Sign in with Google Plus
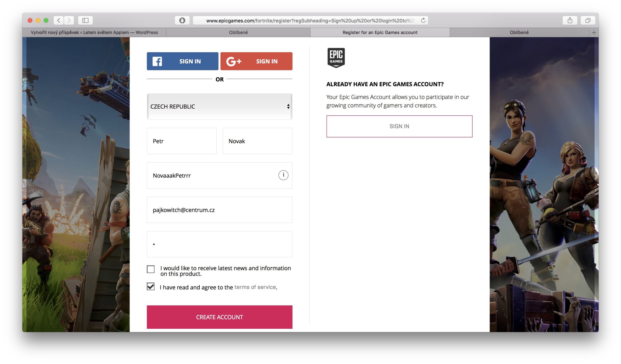The height and width of the screenshot is (364, 621). 256,61
